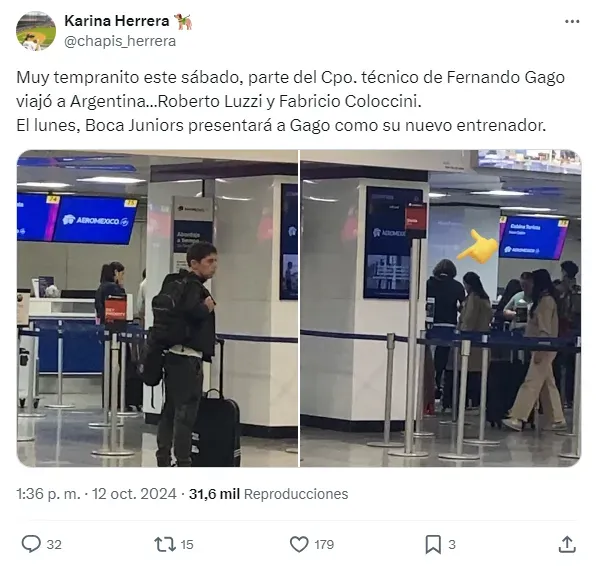Open the right airport photo
The image size is (596, 566).
pos(441,308)
